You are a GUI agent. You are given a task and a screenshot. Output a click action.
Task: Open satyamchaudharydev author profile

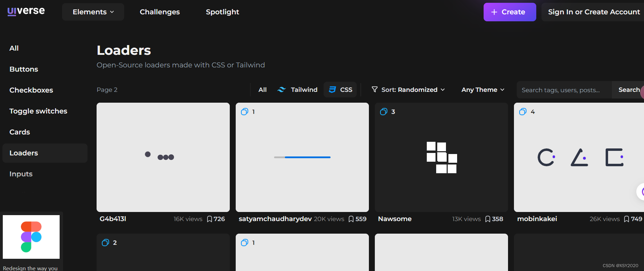tap(275, 219)
